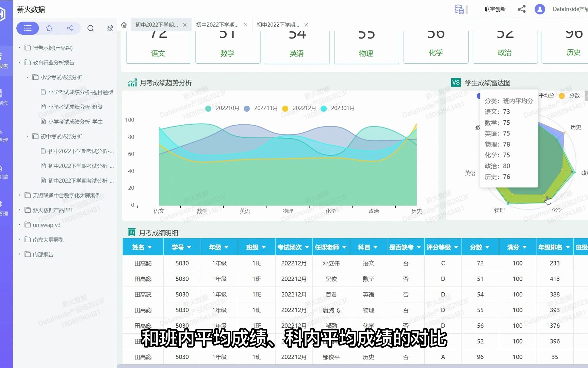This screenshot has width=588, height=368.
Task: Click teacher cell 邓立伟 in the table
Action: (x=331, y=263)
